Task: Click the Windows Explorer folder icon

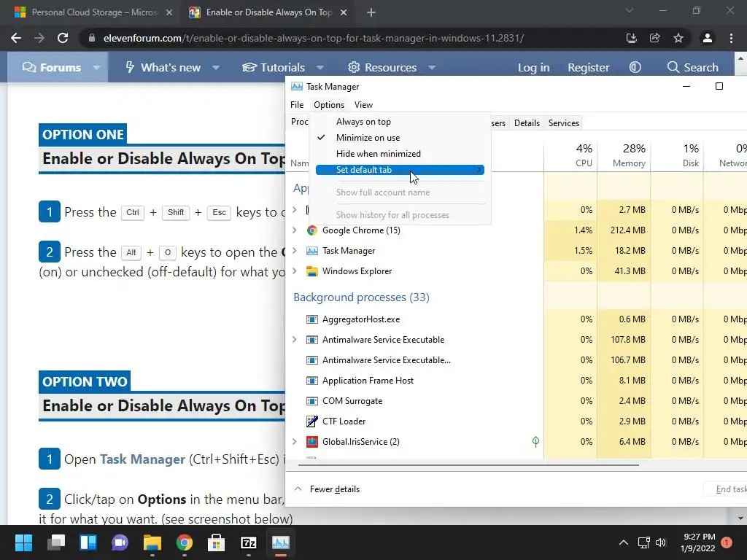Action: (312, 271)
